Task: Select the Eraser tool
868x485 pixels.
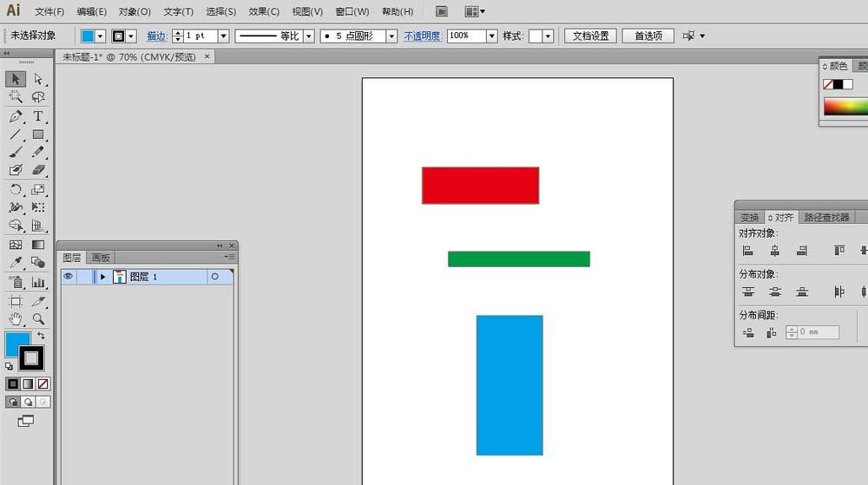Action: tap(38, 170)
